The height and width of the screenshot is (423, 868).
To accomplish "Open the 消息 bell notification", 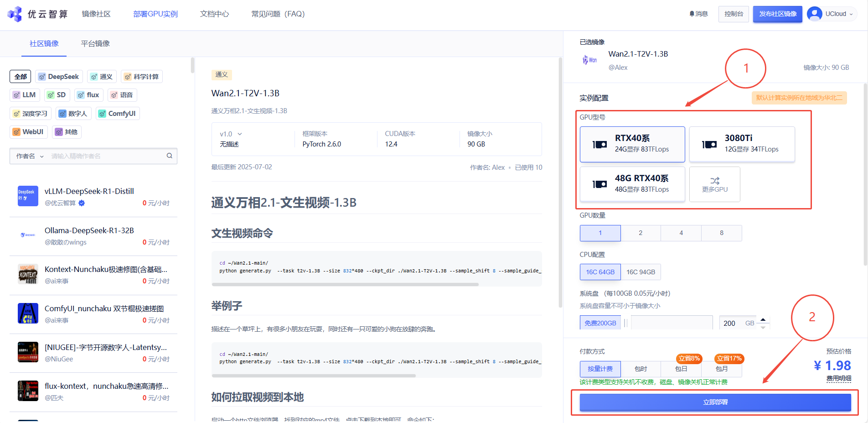I will click(x=698, y=14).
